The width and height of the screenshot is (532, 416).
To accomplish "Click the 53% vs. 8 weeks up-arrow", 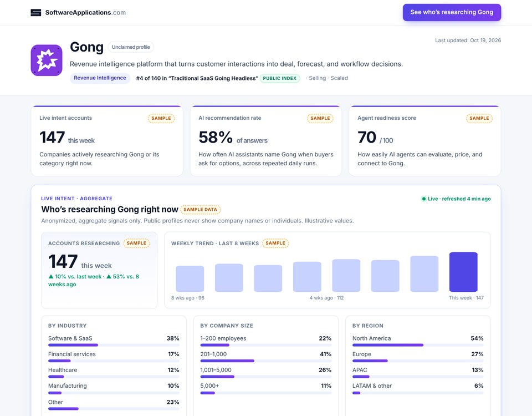I will (x=109, y=276).
